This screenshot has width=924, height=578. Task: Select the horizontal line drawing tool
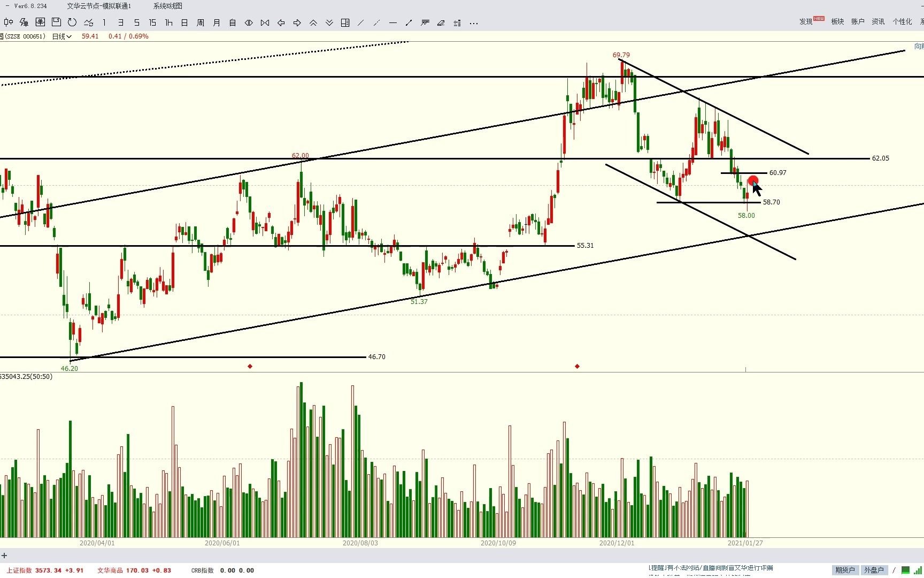point(393,22)
